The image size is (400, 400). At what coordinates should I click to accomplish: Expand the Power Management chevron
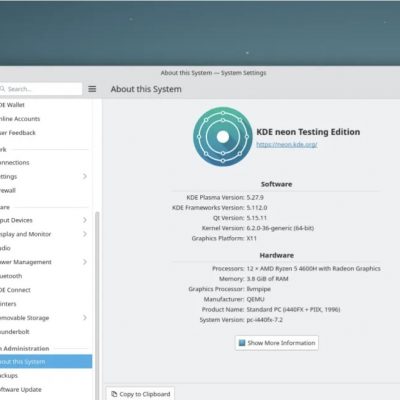[85, 262]
